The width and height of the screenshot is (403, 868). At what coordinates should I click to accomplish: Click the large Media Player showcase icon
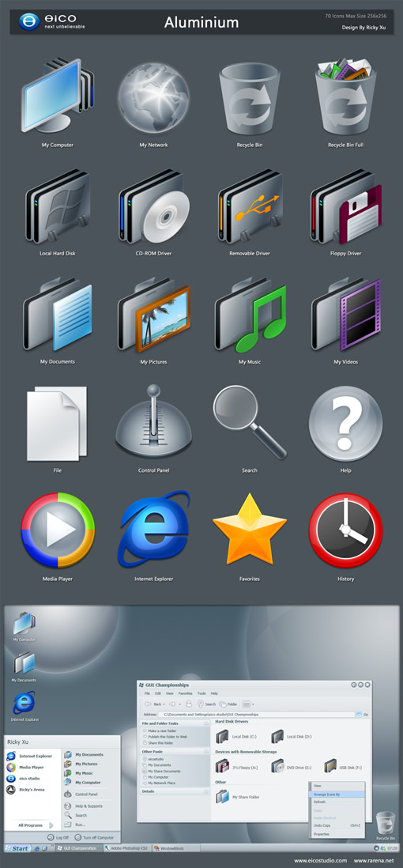click(58, 530)
